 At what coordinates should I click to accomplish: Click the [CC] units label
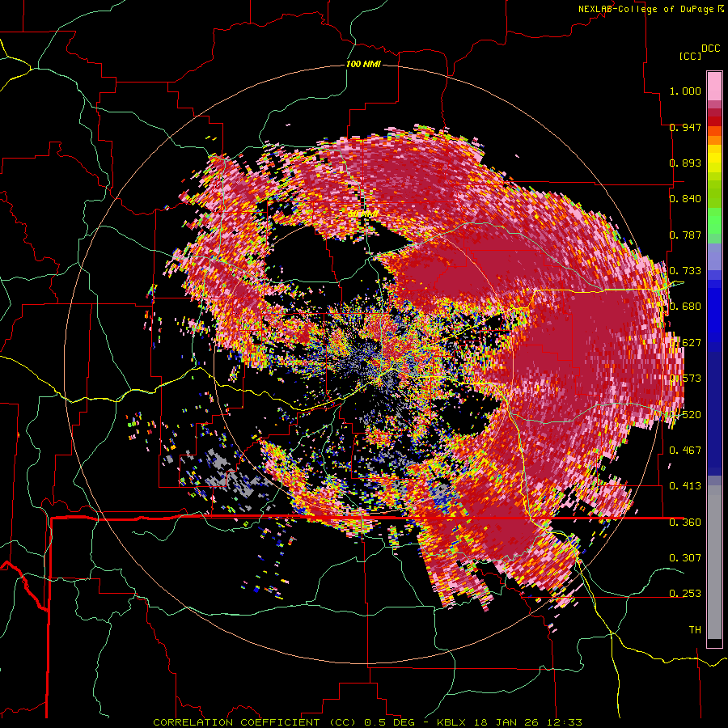pyautogui.click(x=690, y=56)
